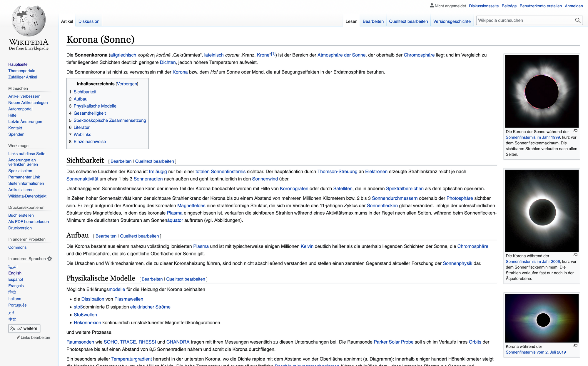The height and width of the screenshot is (366, 588).
Task: Edit Physikalische Modelle section via Bearbeiten
Action: (152, 279)
